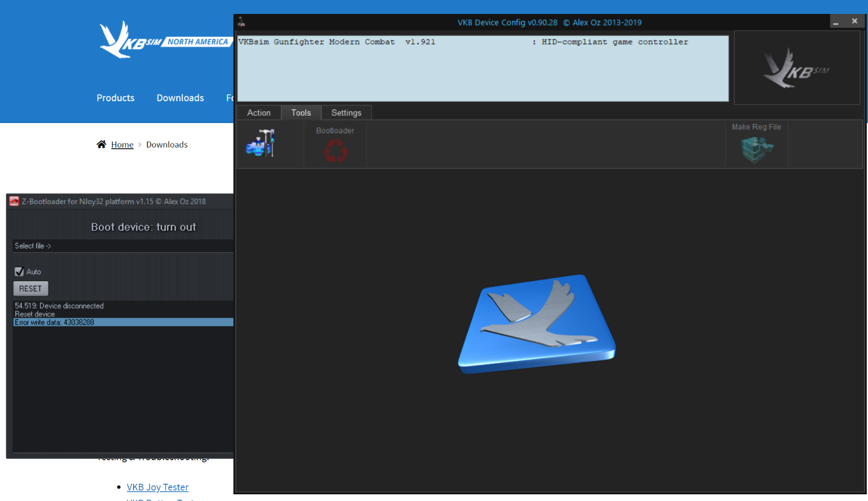Uncheck the Auto checkbox
Screen dimensions: 868x501
[19, 272]
